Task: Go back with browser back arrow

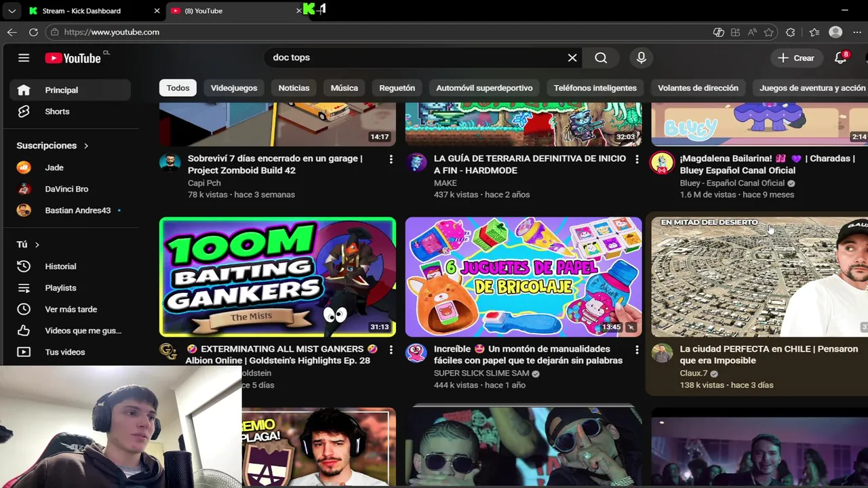Action: [x=12, y=32]
